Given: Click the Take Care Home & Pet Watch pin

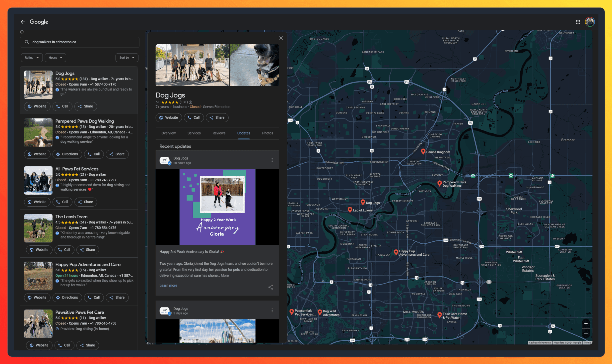Looking at the screenshot, I should pos(440,315).
